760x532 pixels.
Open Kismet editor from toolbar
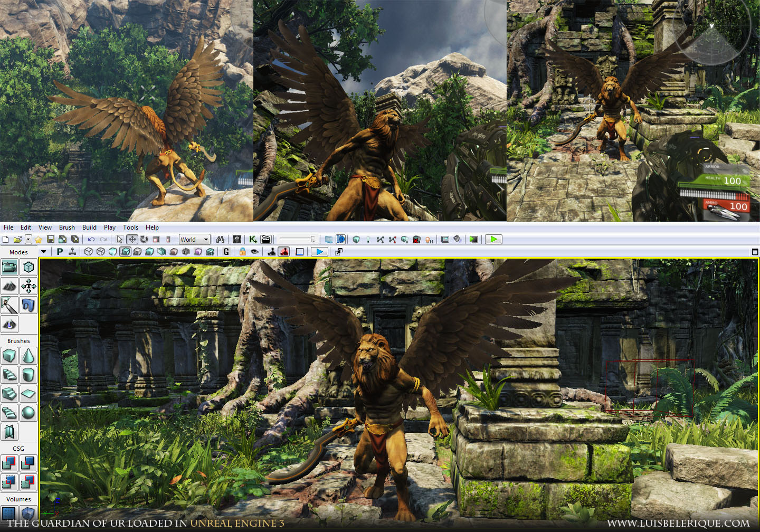[x=253, y=240]
